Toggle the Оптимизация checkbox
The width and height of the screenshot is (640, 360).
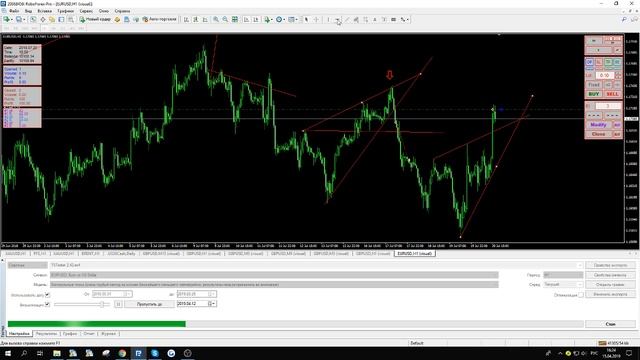click(x=581, y=295)
